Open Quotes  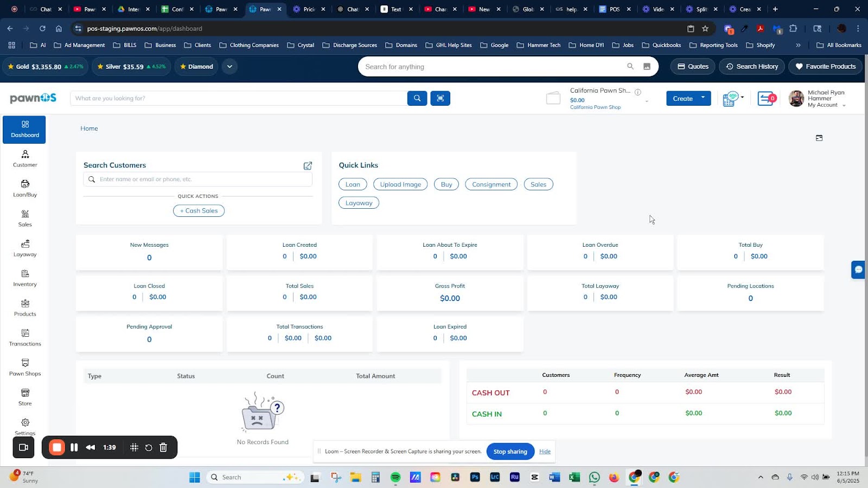click(x=693, y=67)
